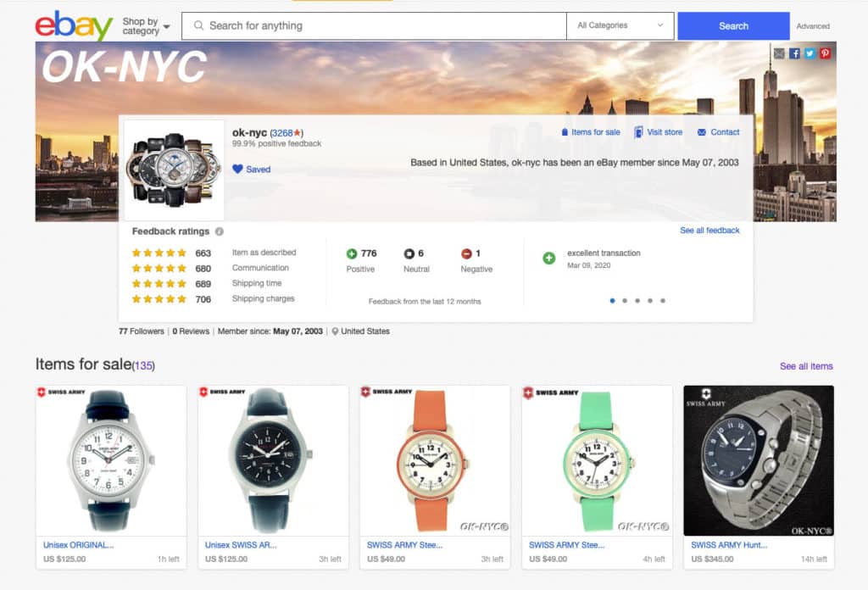The image size is (868, 590).
Task: Click the Search for anything field
Action: tap(374, 26)
